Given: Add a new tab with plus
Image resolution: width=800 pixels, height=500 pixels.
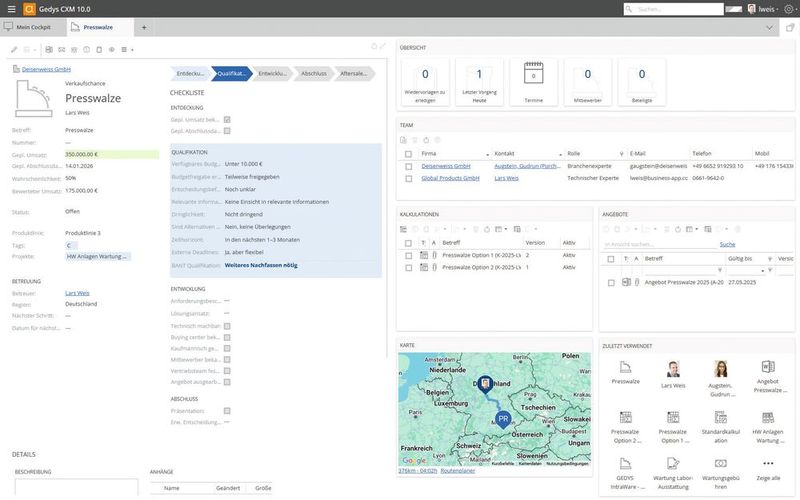Looking at the screenshot, I should [x=144, y=28].
